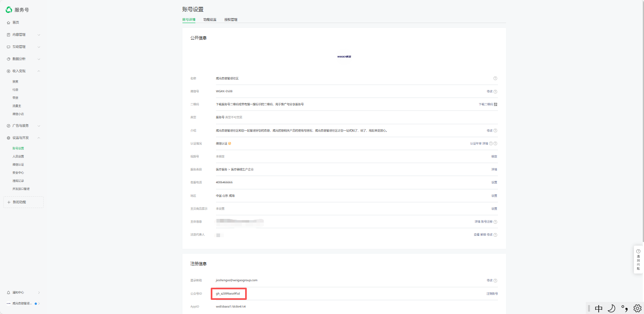Click 修改 in the 微信号 row
The height and width of the screenshot is (314, 644).
pyautogui.click(x=489, y=91)
